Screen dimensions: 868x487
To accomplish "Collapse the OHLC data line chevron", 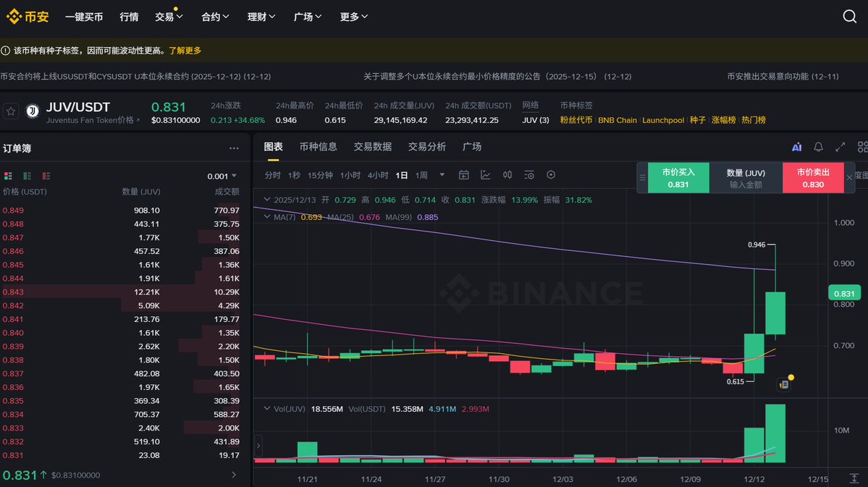I will 267,200.
